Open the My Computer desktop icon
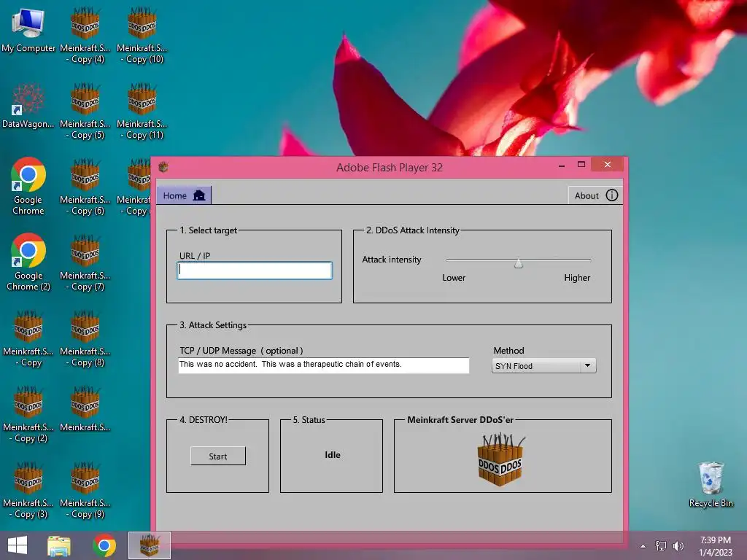 (x=28, y=30)
